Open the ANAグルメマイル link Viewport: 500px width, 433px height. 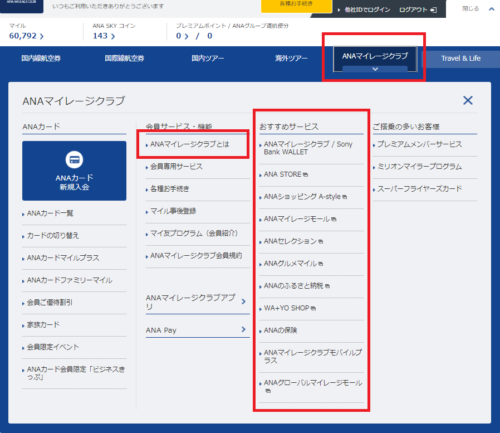point(293,264)
